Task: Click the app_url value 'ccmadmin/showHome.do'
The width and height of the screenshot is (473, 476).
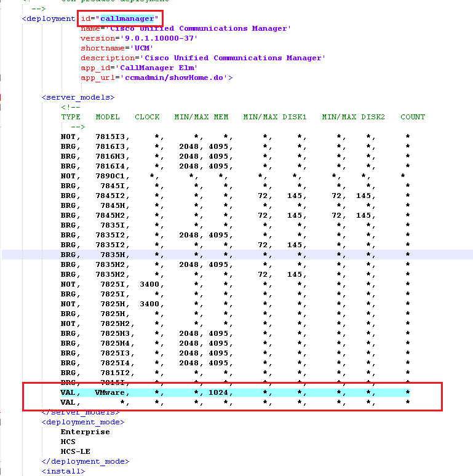Action: (x=174, y=77)
